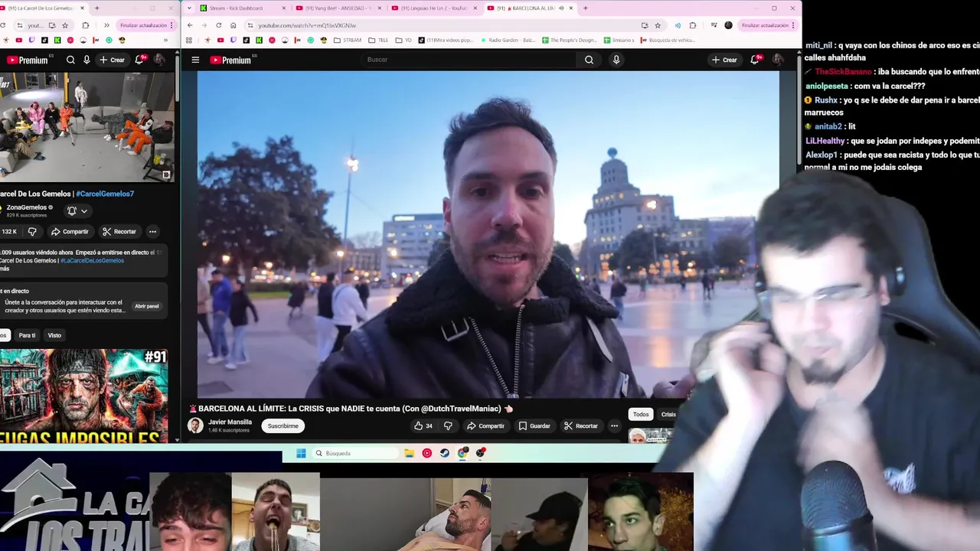Image resolution: width=980 pixels, height=551 pixels.
Task: Open notifications bell in left YouTube window
Action: click(139, 60)
